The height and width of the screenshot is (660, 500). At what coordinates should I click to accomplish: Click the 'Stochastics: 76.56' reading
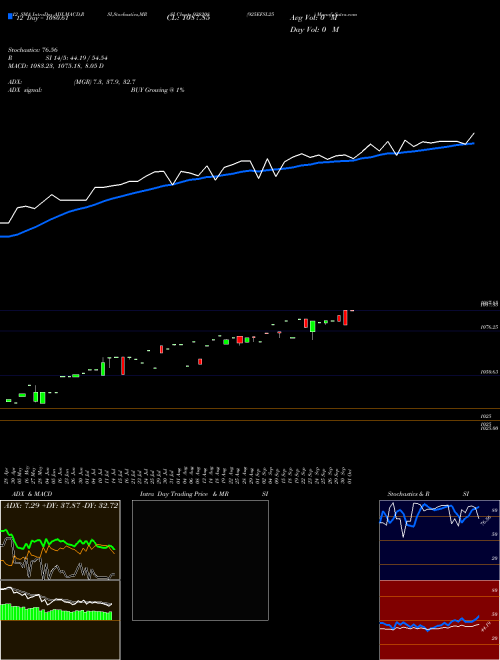click(33, 50)
